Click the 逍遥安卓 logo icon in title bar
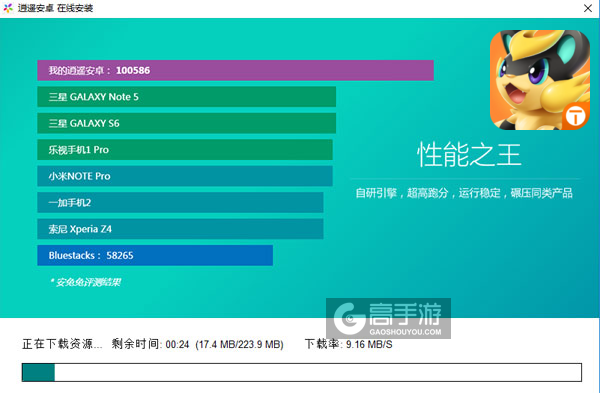 pyautogui.click(x=8, y=8)
